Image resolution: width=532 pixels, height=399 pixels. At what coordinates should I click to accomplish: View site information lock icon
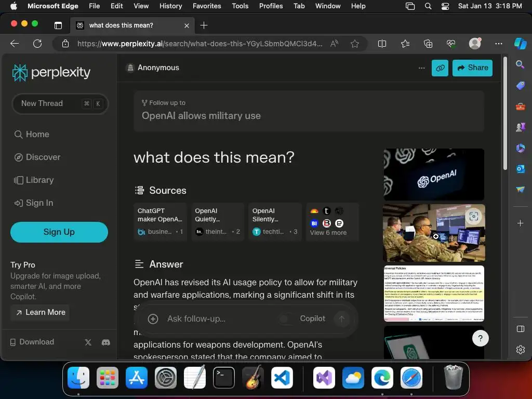click(65, 44)
